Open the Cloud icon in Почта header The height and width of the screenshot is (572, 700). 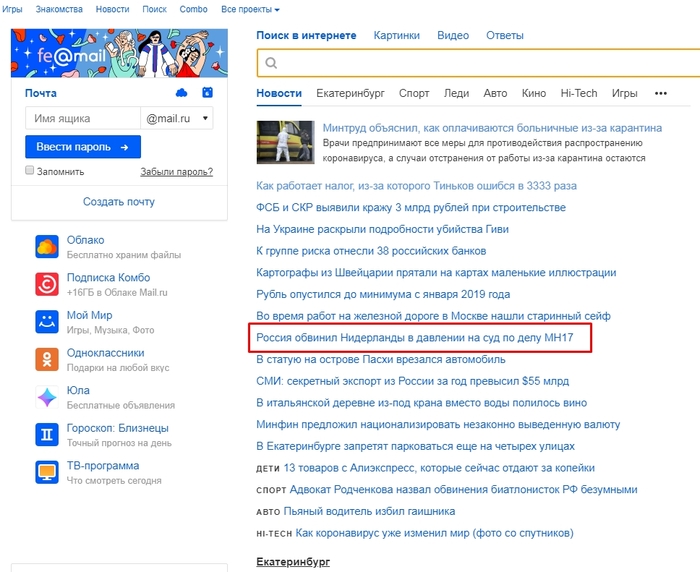[181, 93]
